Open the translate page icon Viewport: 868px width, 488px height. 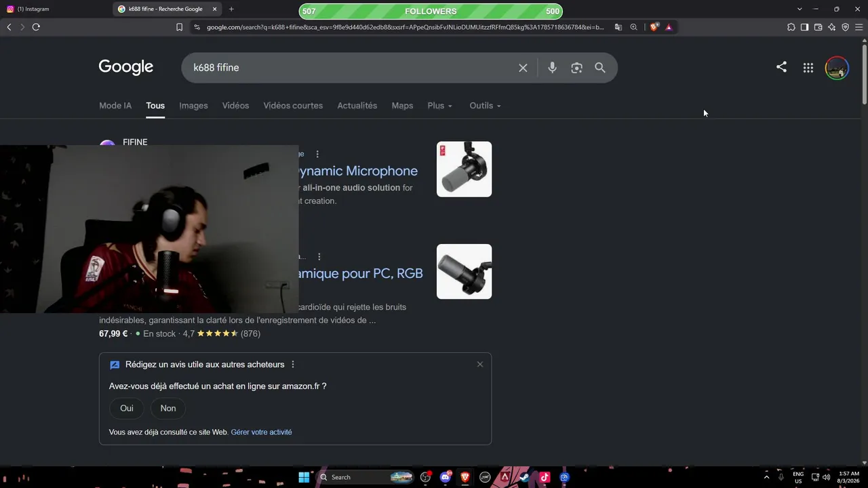618,27
